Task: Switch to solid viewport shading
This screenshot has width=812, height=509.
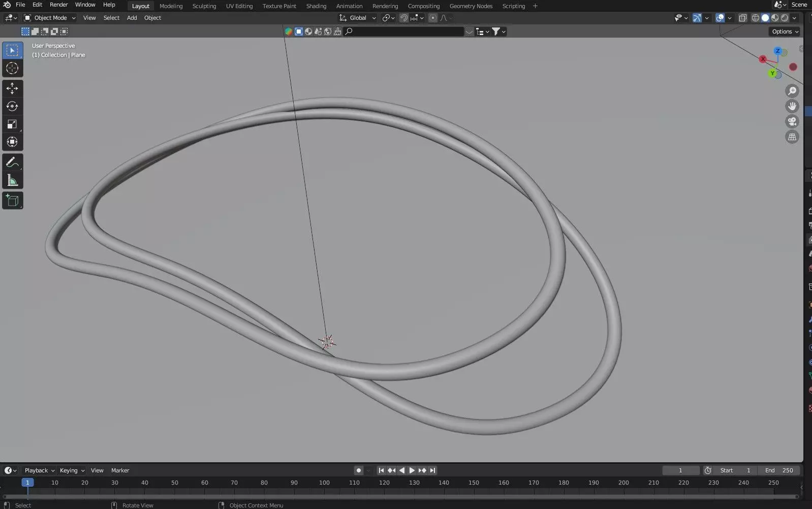Action: pos(765,18)
